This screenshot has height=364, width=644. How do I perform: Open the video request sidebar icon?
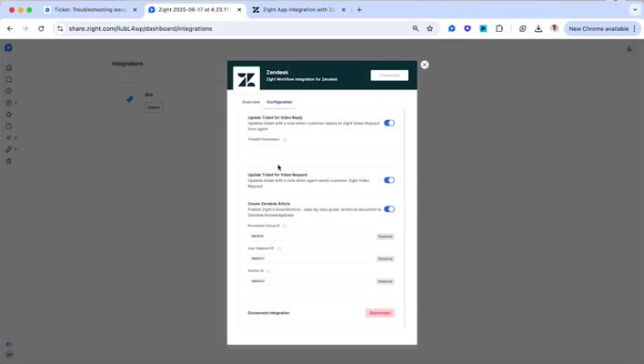(x=8, y=103)
